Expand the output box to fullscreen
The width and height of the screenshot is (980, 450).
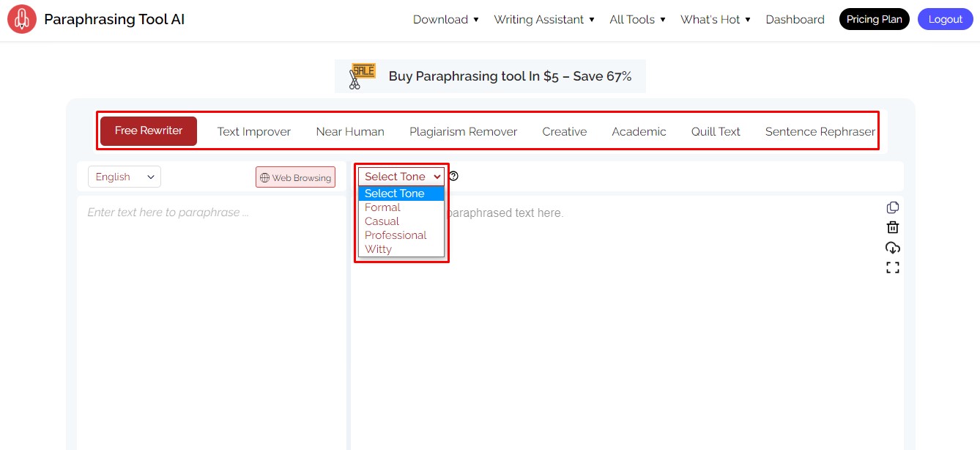tap(892, 268)
